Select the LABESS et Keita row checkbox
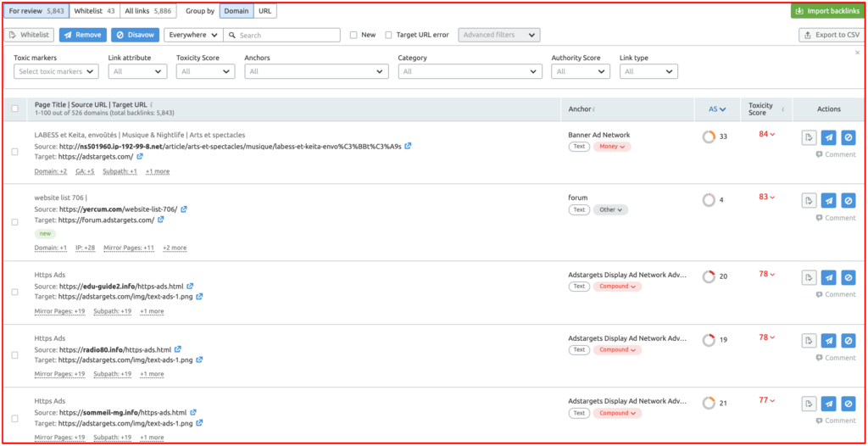Image resolution: width=868 pixels, height=446 pixels. tap(15, 151)
